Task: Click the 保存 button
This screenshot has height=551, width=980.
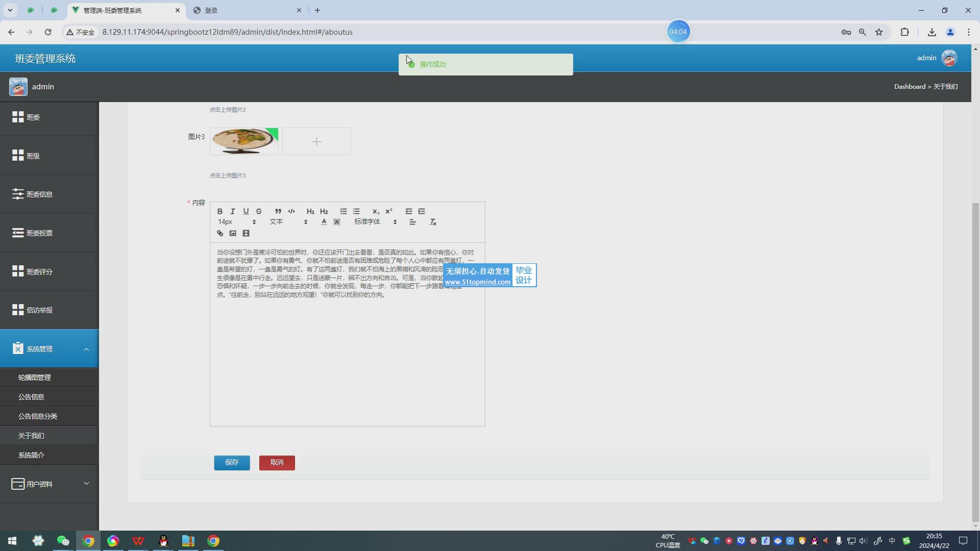Action: click(232, 463)
